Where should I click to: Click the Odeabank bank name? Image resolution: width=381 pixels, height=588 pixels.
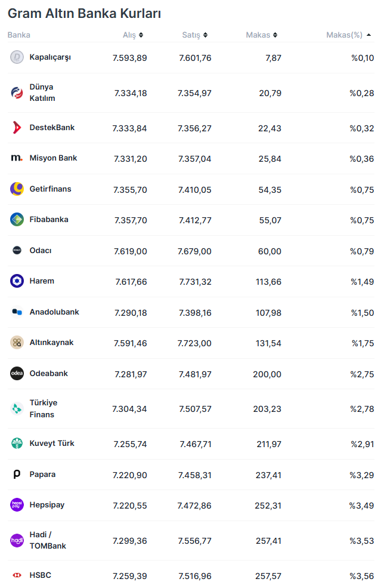[48, 374]
